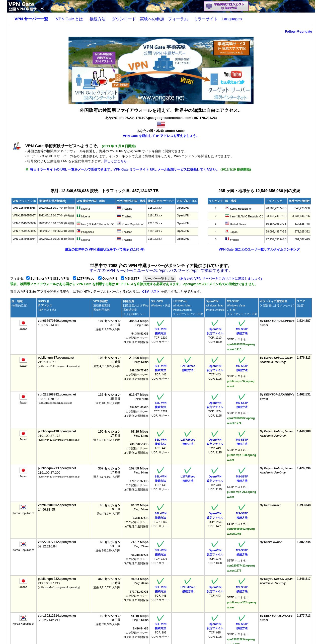The image size is (322, 644).
Task: Click Thailand flag in session VPN-12549656035 row
Action: tap(119, 231)
